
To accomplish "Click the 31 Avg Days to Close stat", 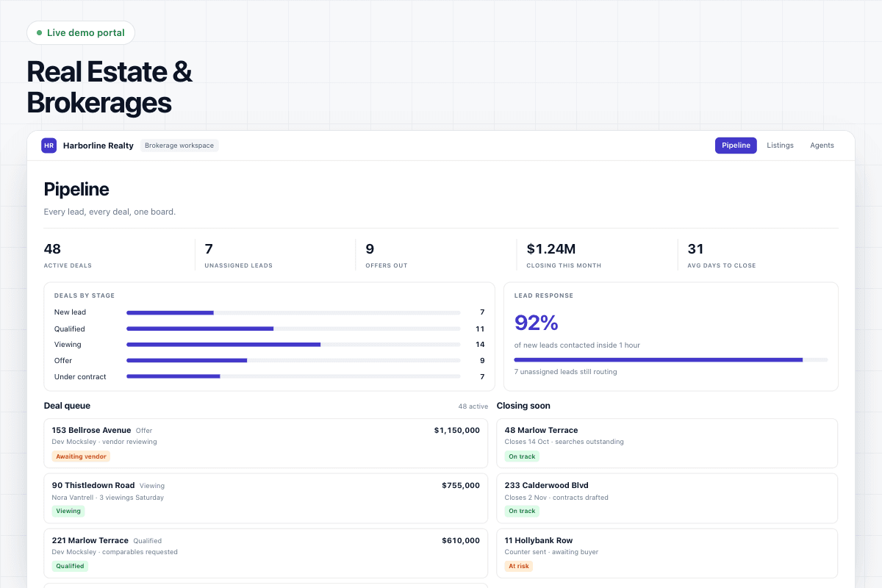I will [721, 255].
